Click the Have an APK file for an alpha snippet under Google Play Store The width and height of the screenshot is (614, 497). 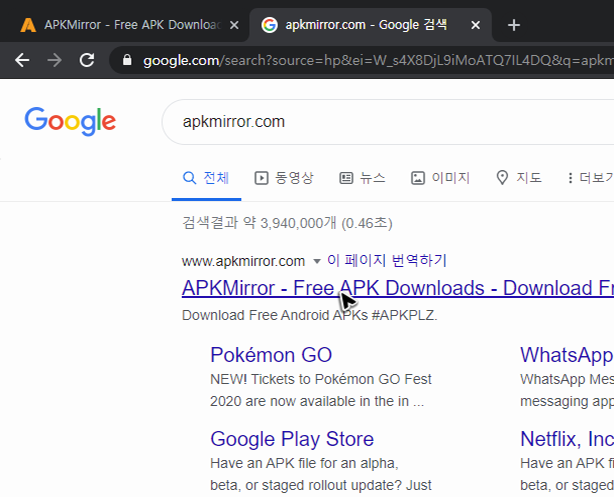(321, 474)
